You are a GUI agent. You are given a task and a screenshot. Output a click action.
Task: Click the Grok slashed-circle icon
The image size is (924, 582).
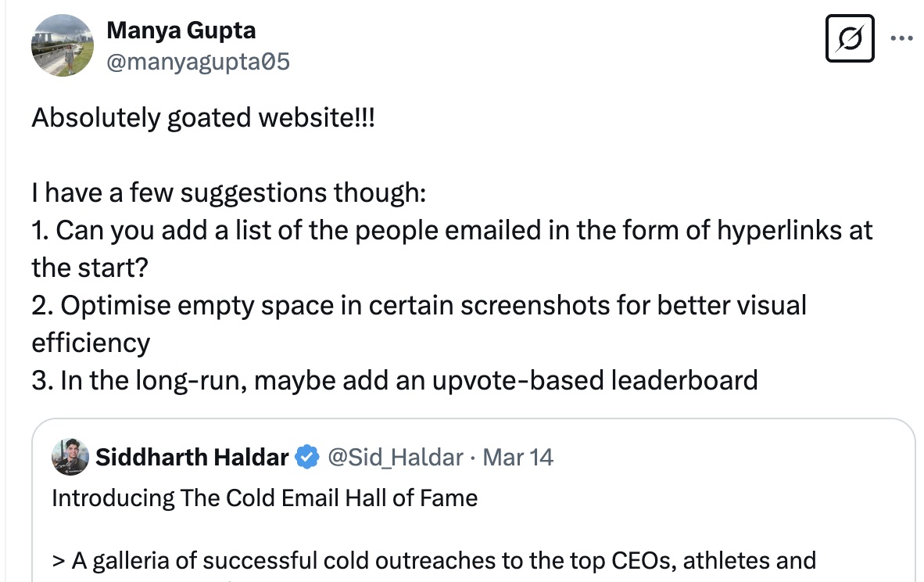coord(850,38)
